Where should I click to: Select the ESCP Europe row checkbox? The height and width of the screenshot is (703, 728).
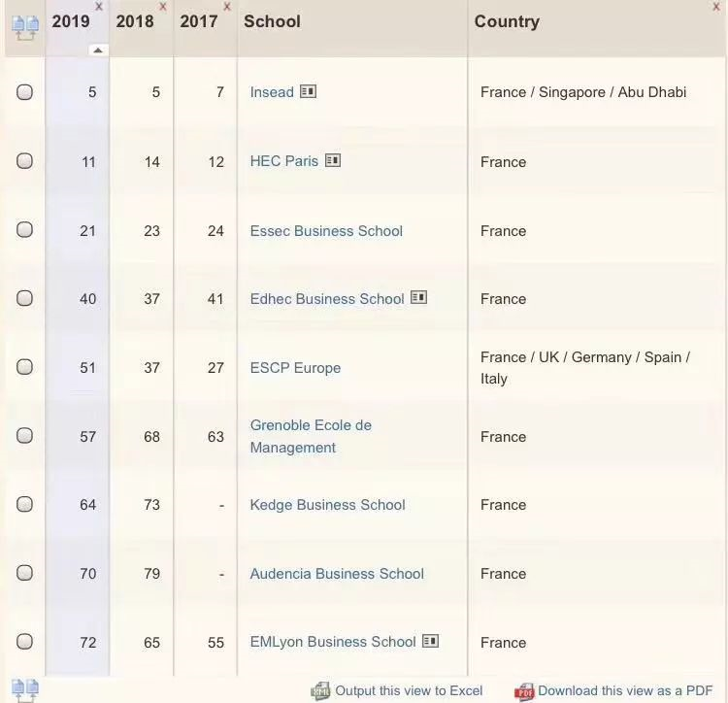(x=24, y=367)
